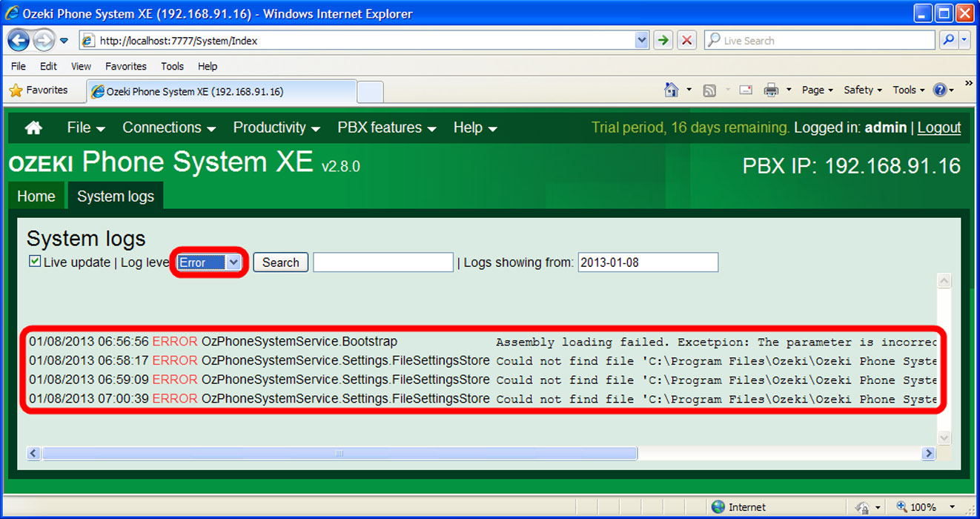Open the search provider options dropdown
Viewport: 980px width, 519px height.
(964, 41)
